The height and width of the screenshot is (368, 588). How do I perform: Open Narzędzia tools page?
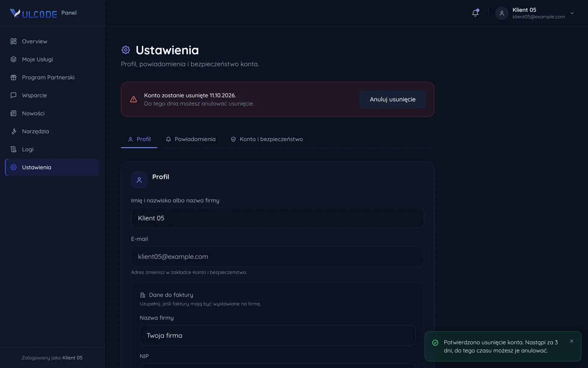[52, 131]
